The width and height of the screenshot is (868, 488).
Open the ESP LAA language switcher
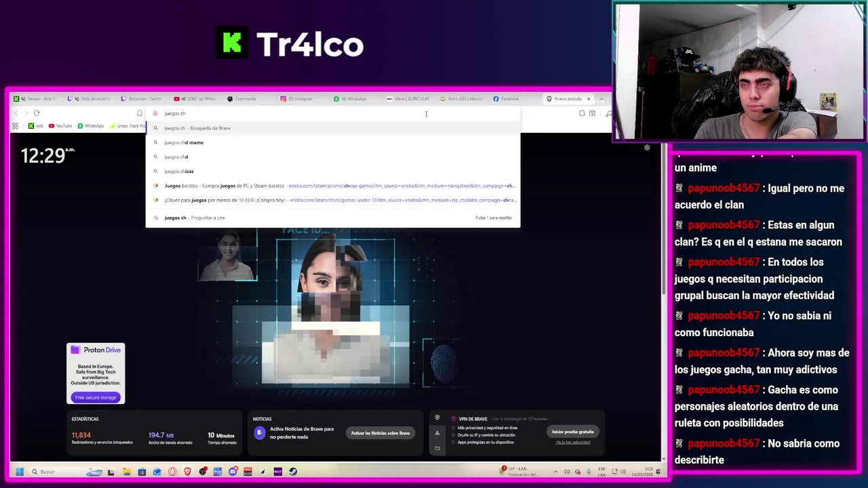click(601, 472)
